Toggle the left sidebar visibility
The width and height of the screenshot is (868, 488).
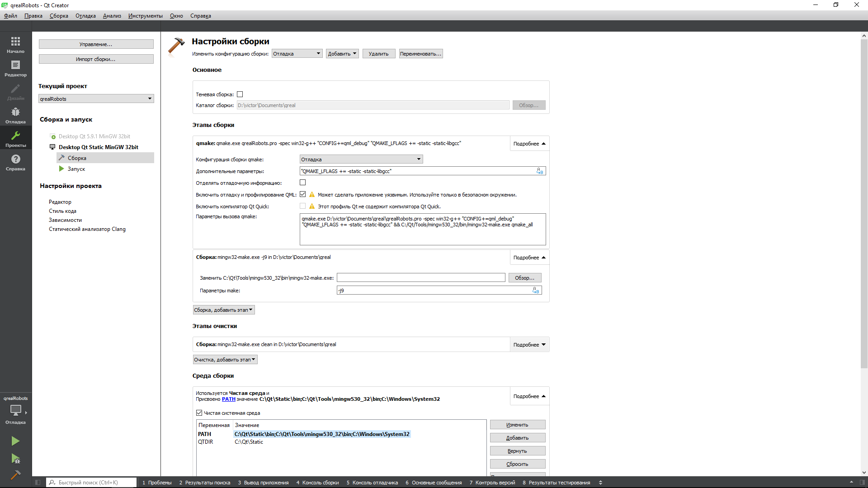point(38,483)
